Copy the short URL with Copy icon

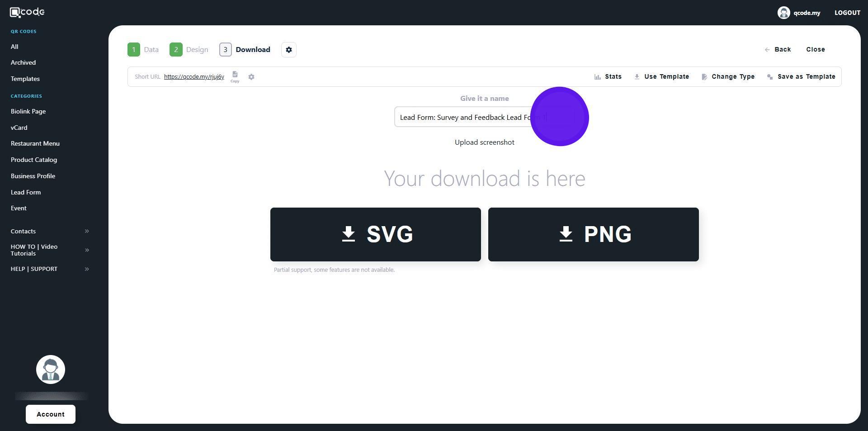click(235, 76)
